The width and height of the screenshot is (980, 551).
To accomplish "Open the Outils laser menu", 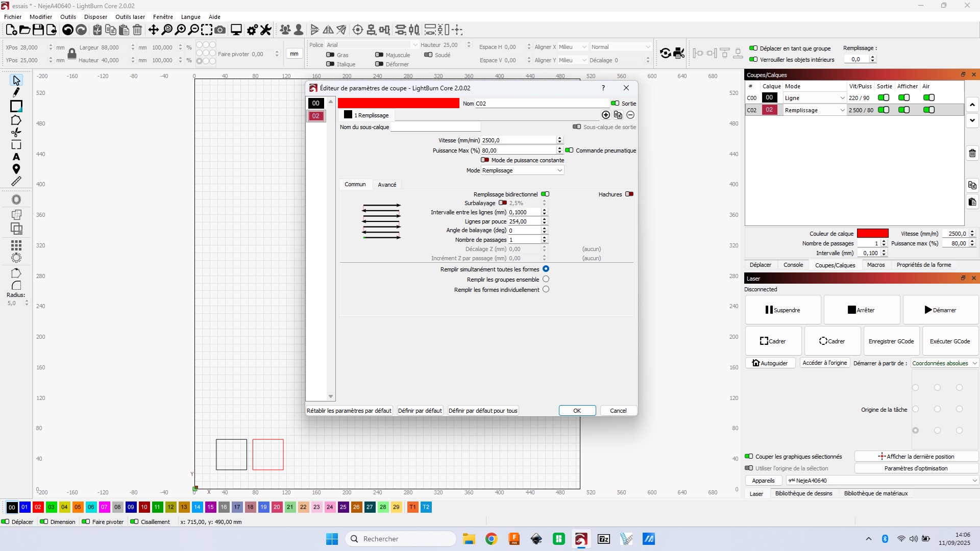I will 130,17.
